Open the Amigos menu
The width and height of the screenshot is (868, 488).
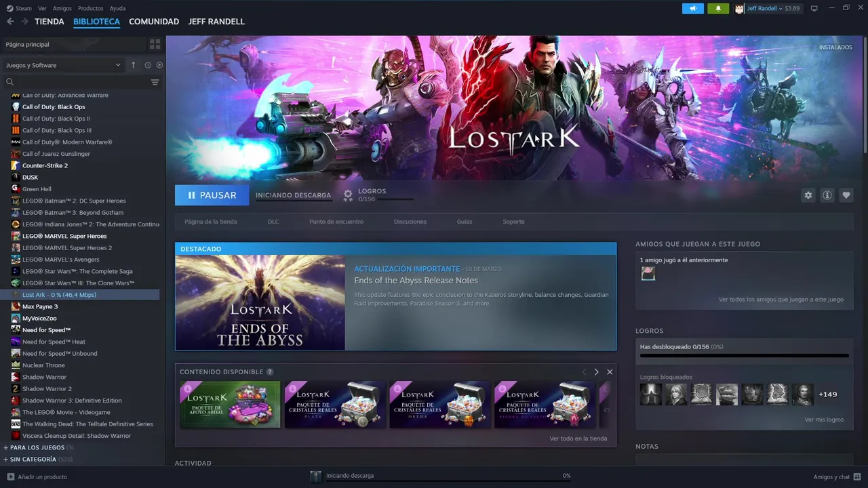coord(62,8)
